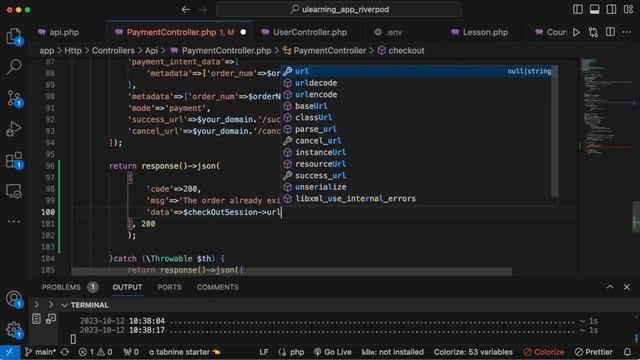Switch to api.php tab

[64, 32]
